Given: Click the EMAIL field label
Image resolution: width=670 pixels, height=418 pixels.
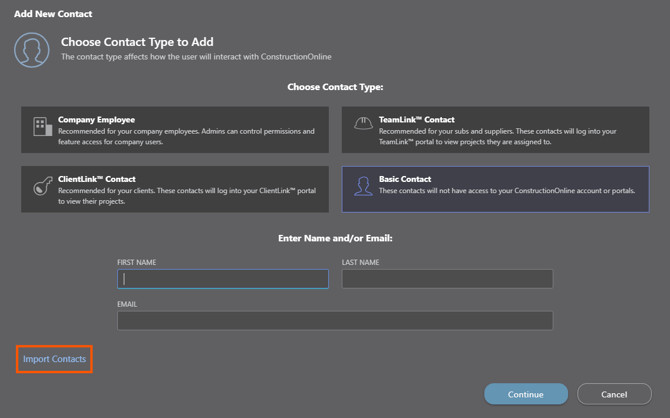Looking at the screenshot, I should pyautogui.click(x=127, y=304).
